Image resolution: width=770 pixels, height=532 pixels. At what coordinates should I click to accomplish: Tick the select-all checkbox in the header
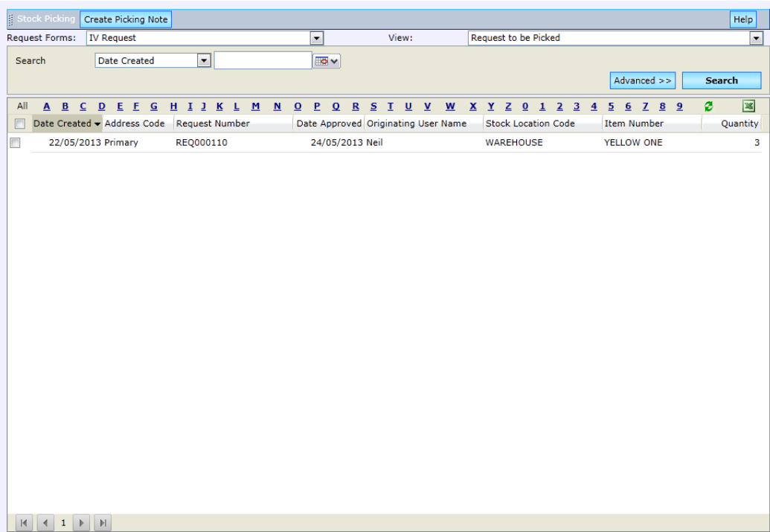20,124
